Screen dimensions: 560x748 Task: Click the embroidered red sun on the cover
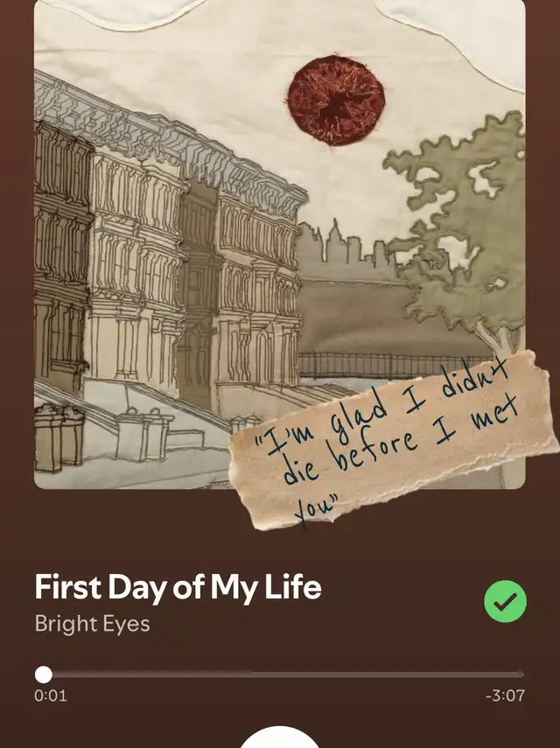(336, 100)
